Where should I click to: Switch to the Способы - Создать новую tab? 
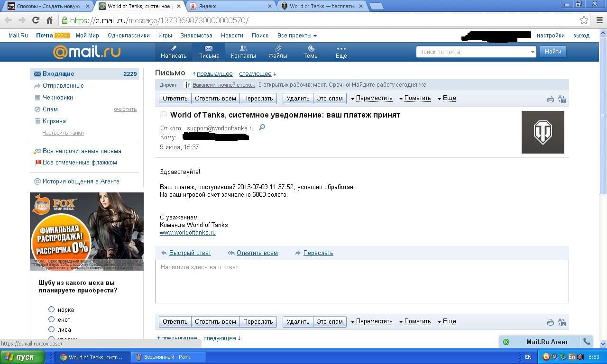(47, 6)
